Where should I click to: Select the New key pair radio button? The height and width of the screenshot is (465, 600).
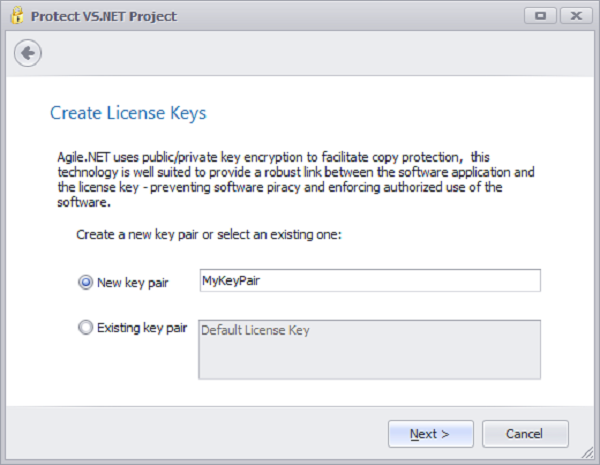[85, 283]
